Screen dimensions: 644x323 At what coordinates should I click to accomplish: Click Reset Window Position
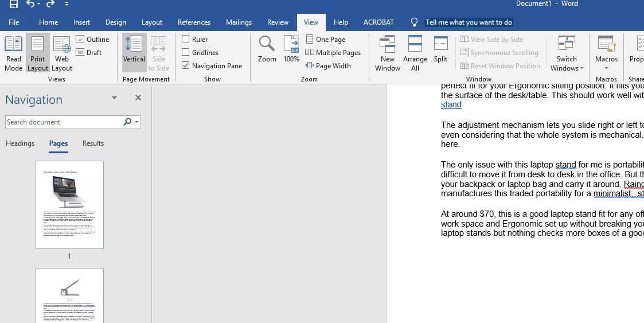pyautogui.click(x=500, y=66)
